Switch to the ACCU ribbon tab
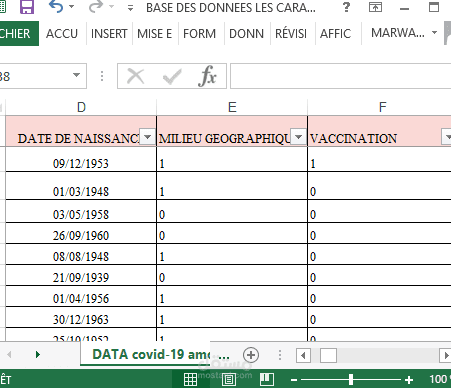Image resolution: width=451 pixels, height=388 pixels. [x=62, y=34]
